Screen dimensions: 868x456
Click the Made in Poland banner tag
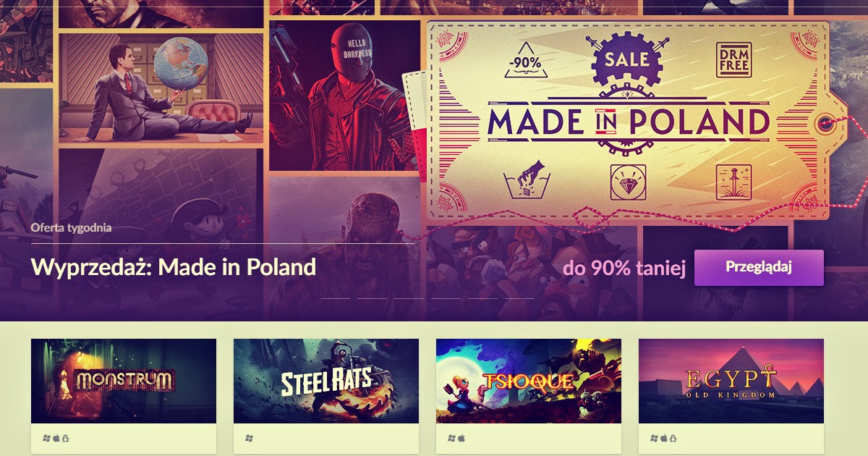pyautogui.click(x=628, y=121)
